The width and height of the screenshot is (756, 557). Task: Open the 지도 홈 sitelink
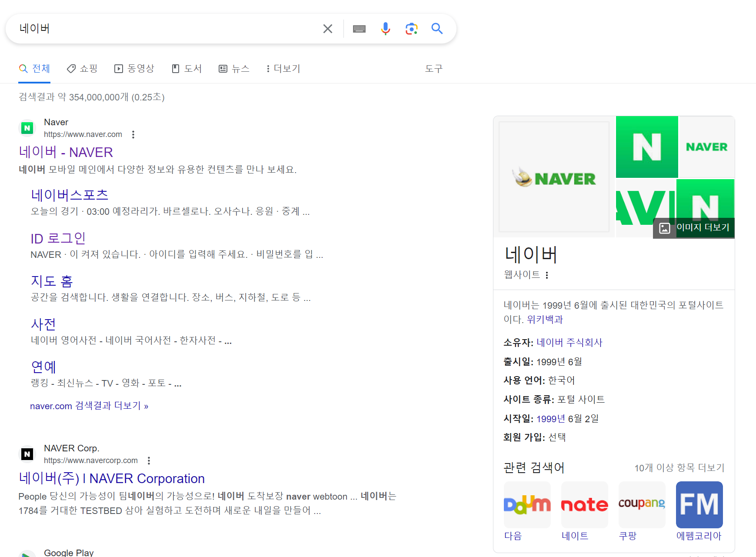tap(51, 281)
